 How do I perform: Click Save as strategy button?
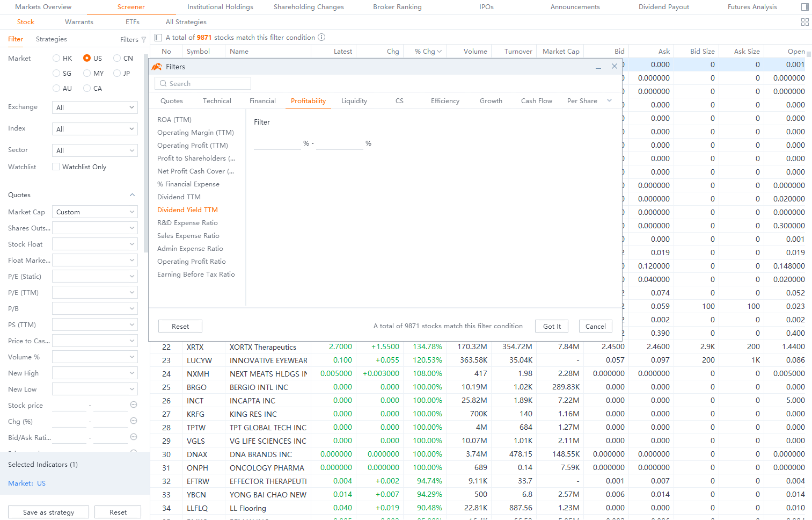(49, 512)
